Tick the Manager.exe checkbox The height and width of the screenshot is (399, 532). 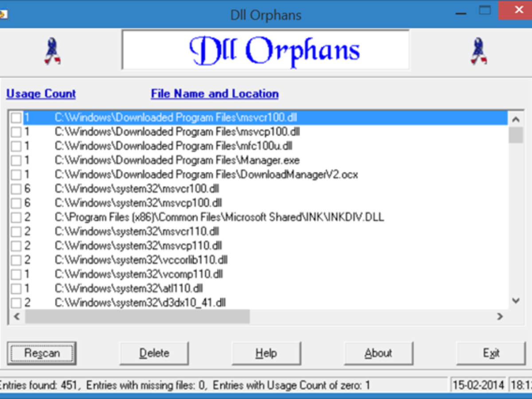16,160
